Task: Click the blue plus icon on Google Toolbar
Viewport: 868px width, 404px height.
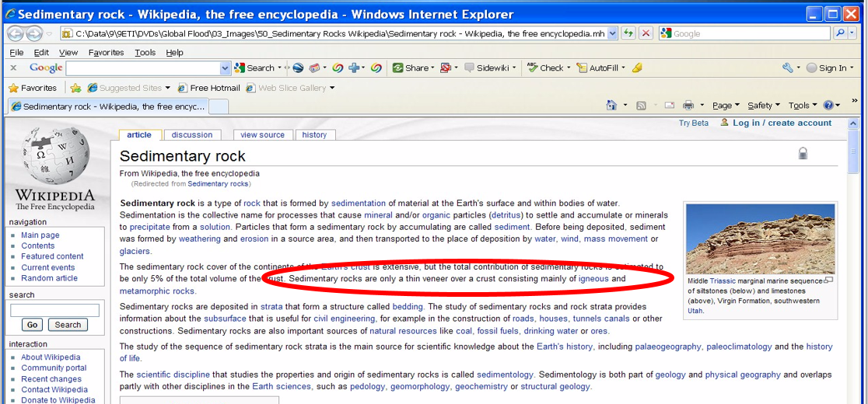Action: 353,68
